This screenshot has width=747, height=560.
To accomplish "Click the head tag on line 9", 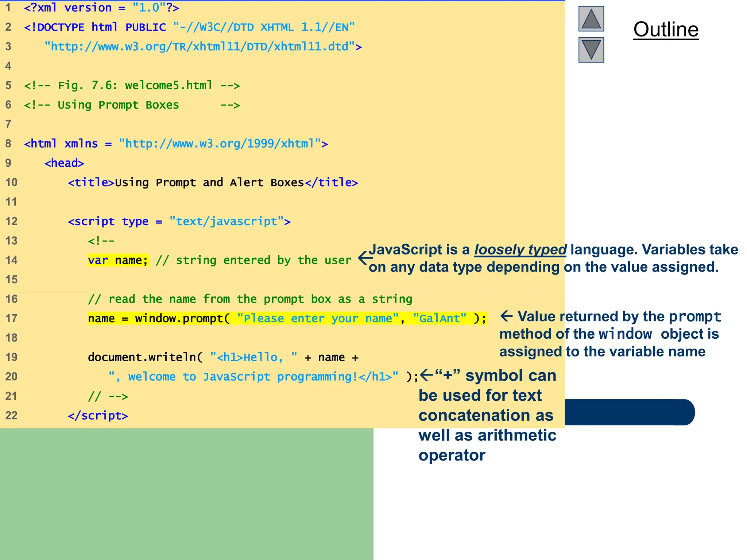I will (x=64, y=163).
